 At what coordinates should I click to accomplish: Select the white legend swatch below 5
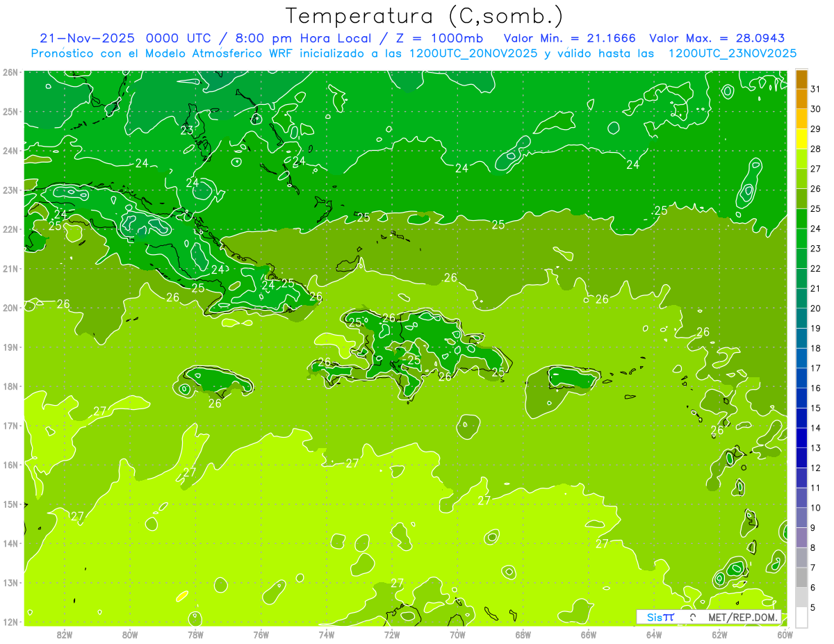801,617
